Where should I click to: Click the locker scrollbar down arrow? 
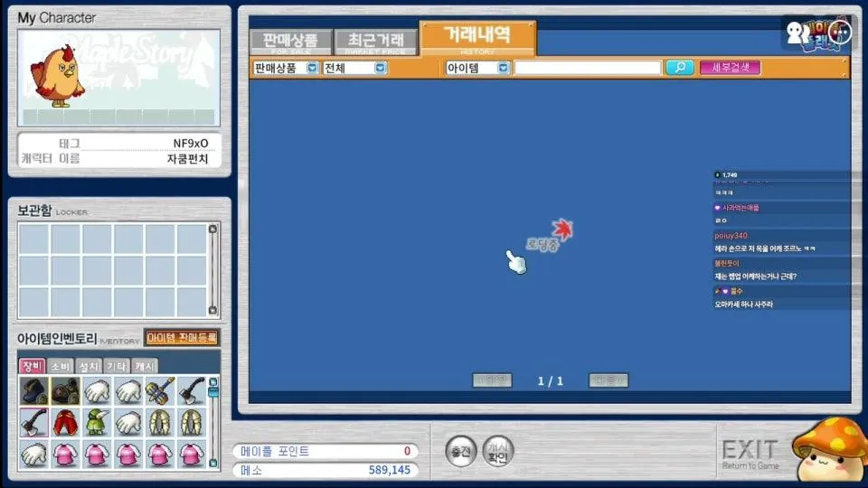click(x=212, y=310)
